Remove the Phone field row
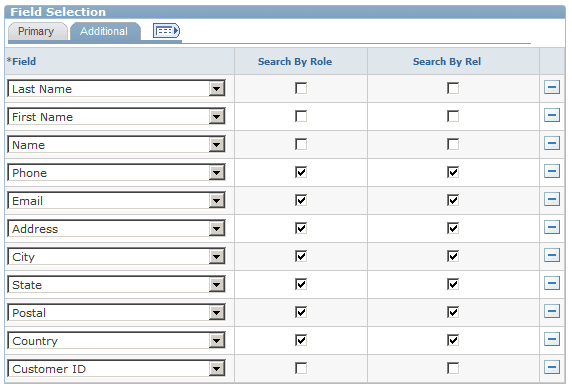This screenshot has width=572, height=387. (552, 171)
